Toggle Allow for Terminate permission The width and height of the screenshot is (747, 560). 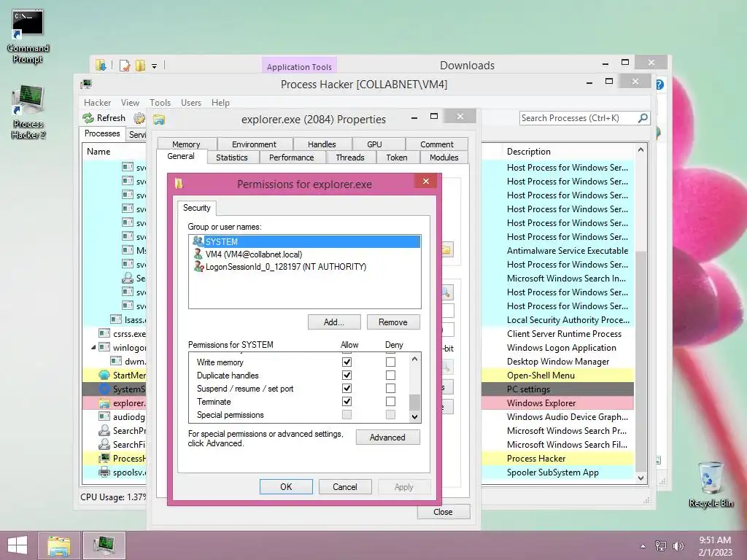point(347,402)
